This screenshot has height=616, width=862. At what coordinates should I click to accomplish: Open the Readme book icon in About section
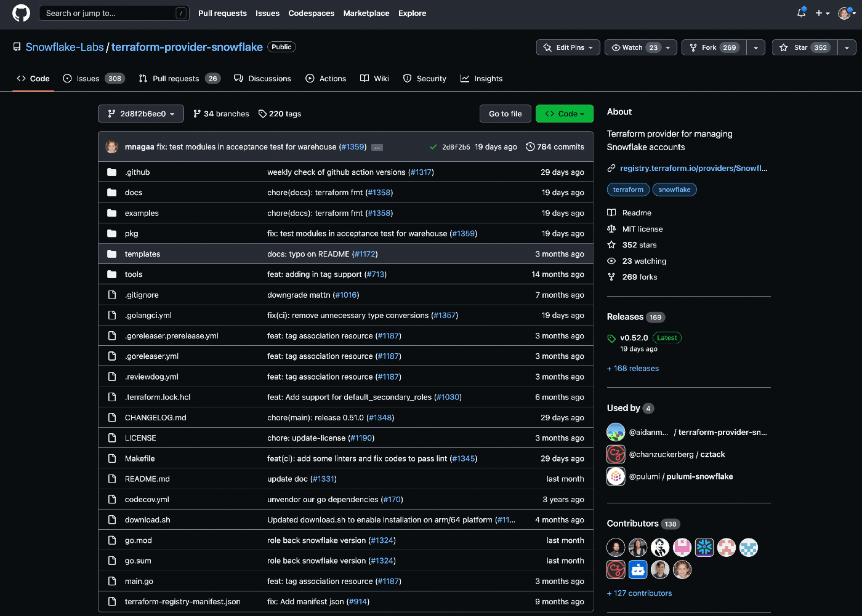(611, 212)
